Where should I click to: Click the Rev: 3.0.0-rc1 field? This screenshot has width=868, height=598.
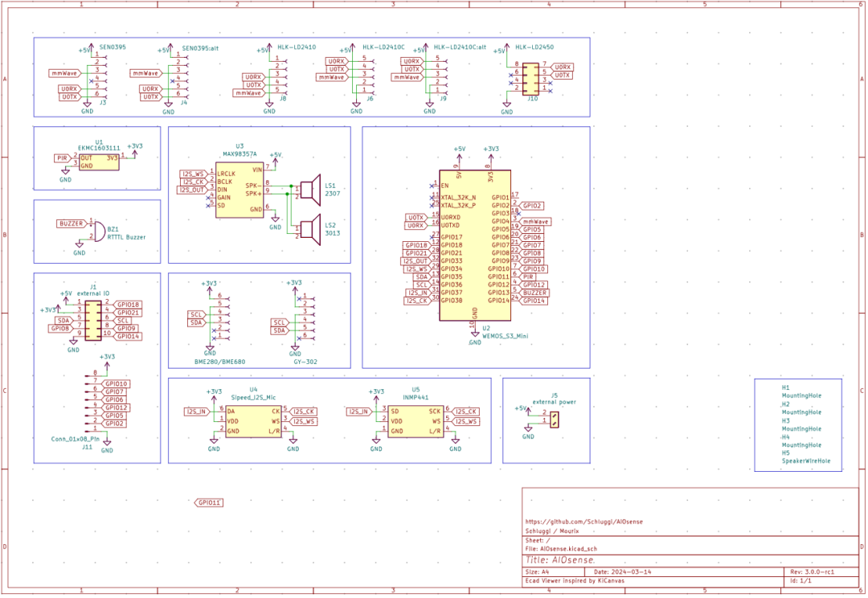coord(812,572)
